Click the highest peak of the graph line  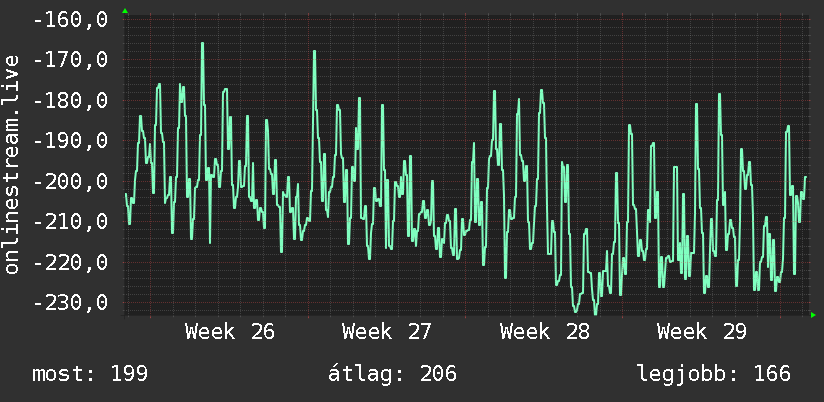tap(202, 44)
